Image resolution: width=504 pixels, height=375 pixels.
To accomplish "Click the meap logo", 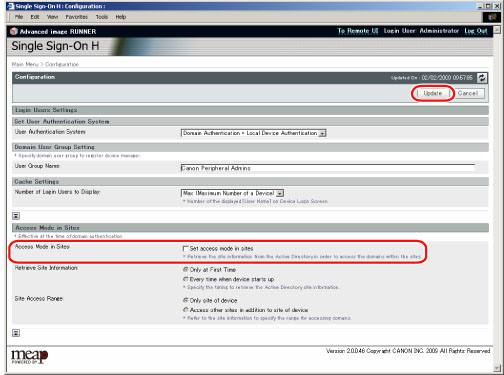I will tap(29, 357).
